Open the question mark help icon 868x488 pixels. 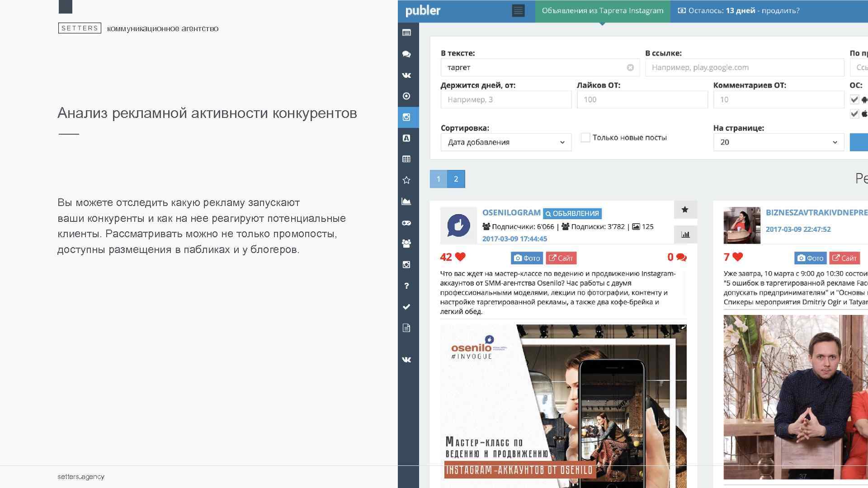406,286
